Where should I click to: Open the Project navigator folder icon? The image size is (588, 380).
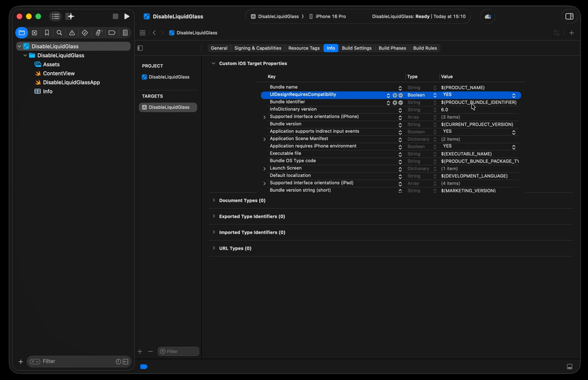22,32
